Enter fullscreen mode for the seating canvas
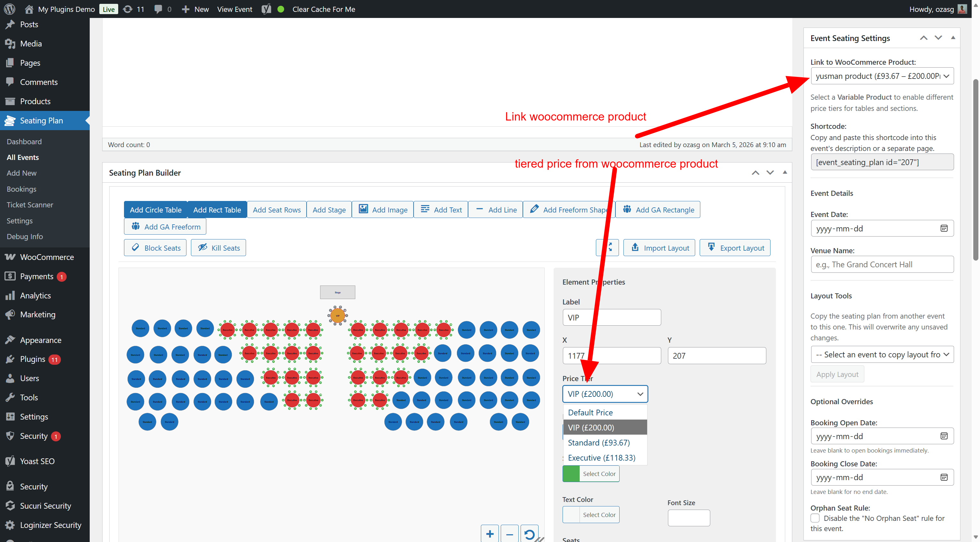Viewport: 980px width, 542px height. coord(607,247)
